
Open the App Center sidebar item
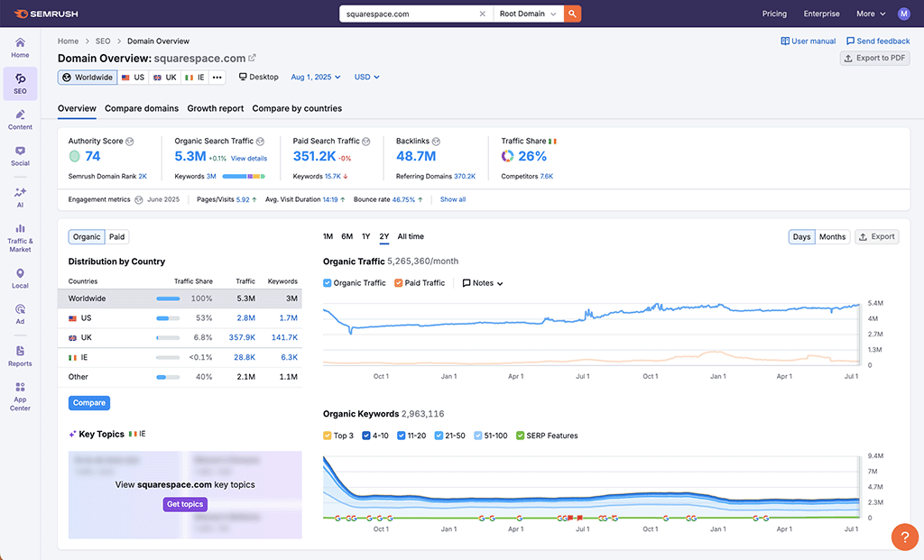tap(20, 396)
